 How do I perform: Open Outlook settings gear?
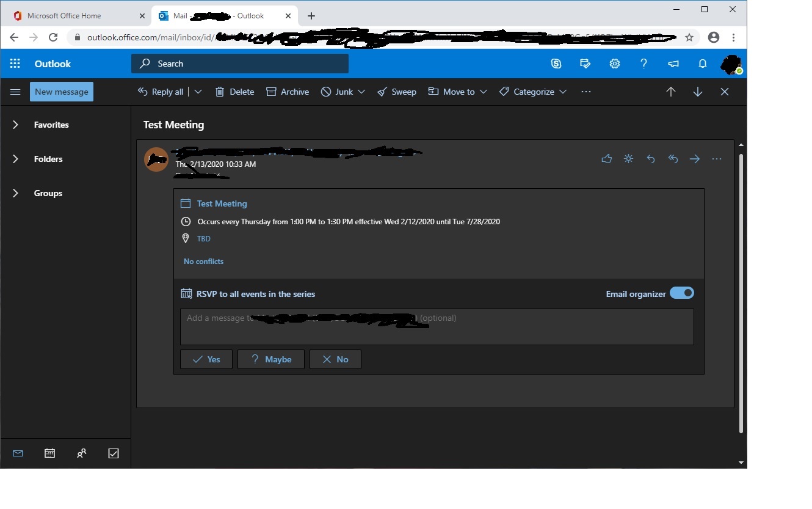click(615, 64)
